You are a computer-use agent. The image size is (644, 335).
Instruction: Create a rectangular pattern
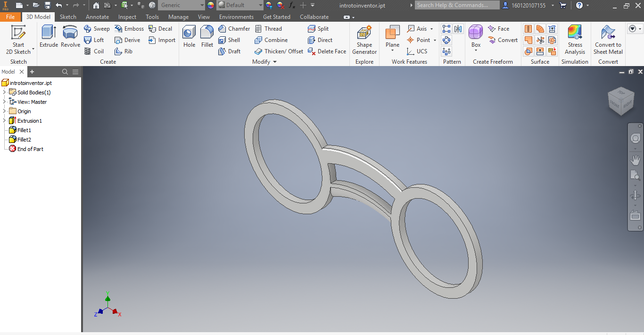(x=446, y=29)
